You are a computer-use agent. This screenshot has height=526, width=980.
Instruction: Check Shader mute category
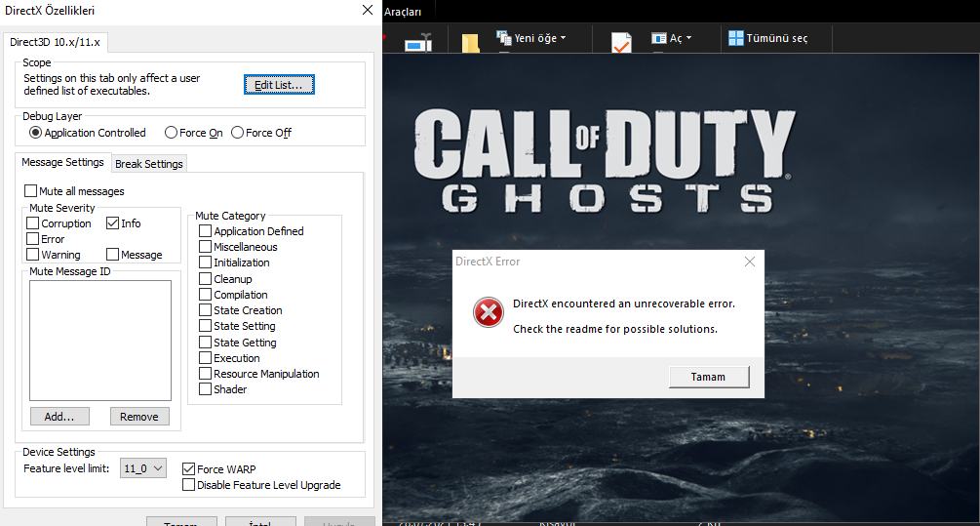205,389
